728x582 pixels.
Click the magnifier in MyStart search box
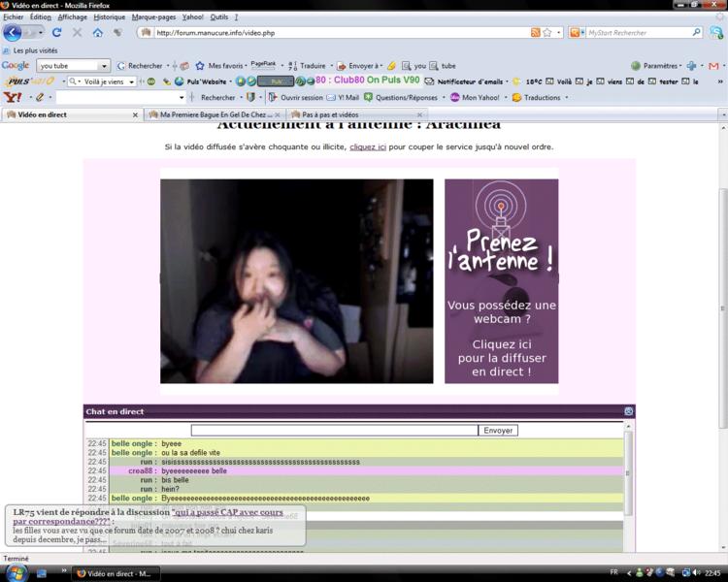click(696, 33)
